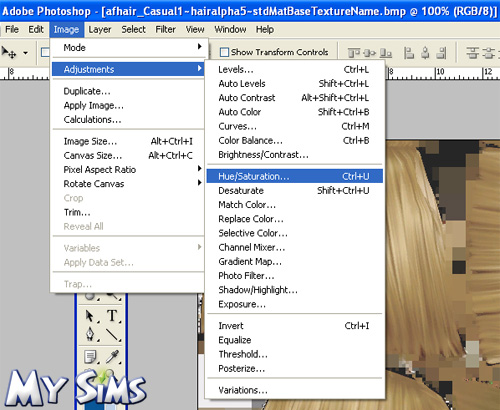Select the Type tool
The height and width of the screenshot is (410, 500).
[112, 315]
